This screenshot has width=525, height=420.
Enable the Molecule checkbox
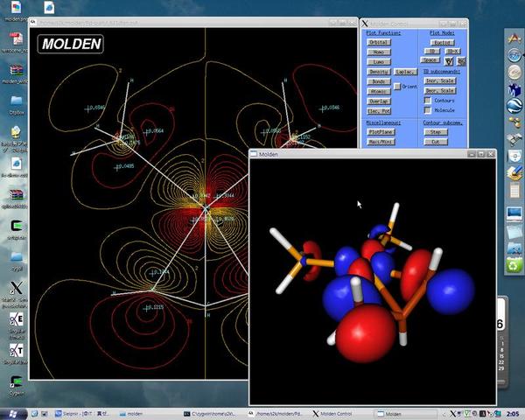click(428, 110)
